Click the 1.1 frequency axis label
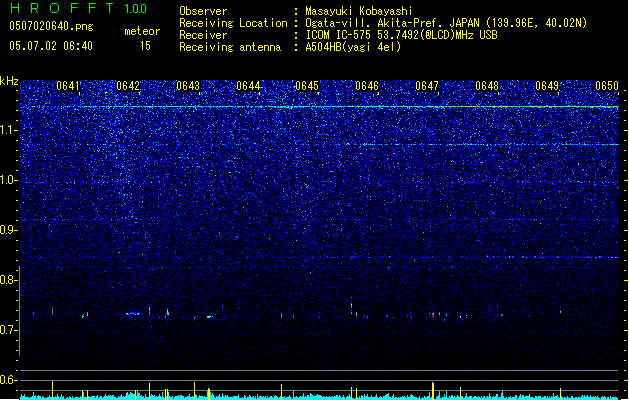 [x=9, y=130]
